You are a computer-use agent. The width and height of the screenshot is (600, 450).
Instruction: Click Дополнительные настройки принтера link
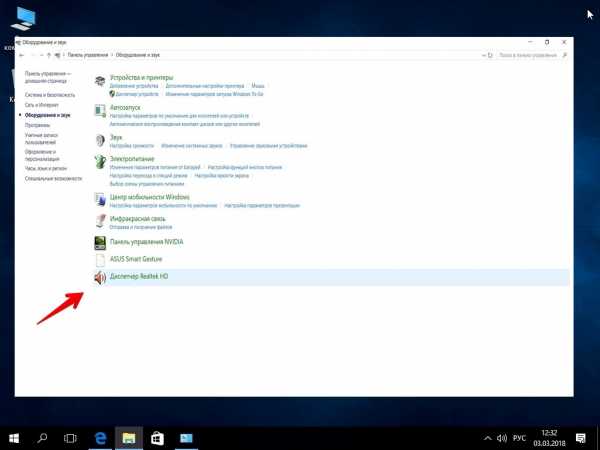click(205, 86)
